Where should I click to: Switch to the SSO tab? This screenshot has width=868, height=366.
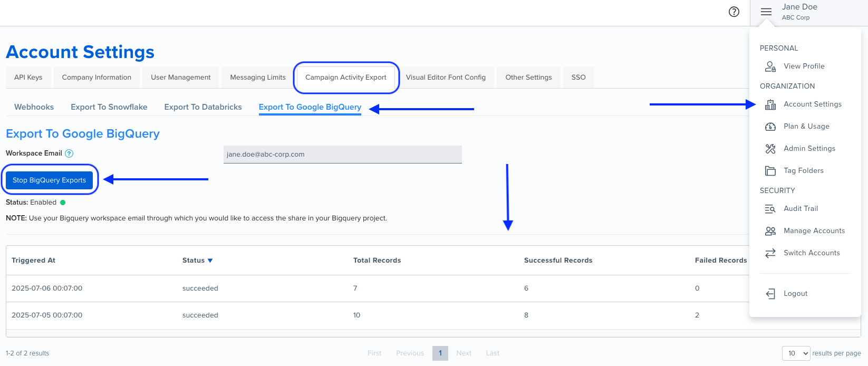[x=578, y=77]
